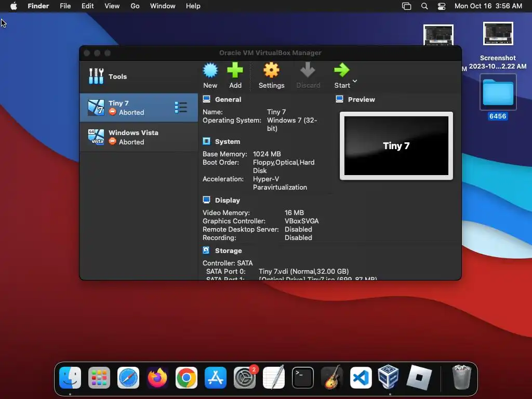Expand the Start button dropdown chevron
532x399 pixels.
click(354, 81)
